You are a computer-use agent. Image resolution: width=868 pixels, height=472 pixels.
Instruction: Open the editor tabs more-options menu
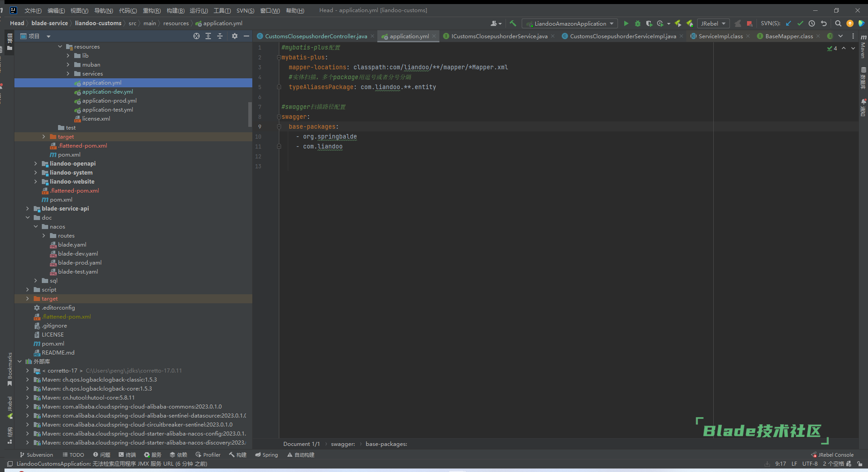[x=853, y=36]
